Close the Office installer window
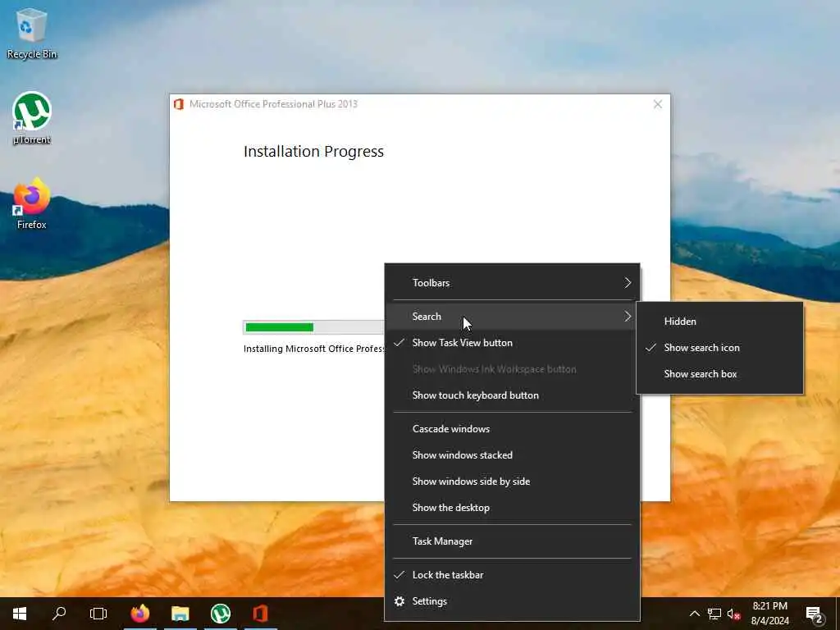The width and height of the screenshot is (840, 630). [658, 104]
